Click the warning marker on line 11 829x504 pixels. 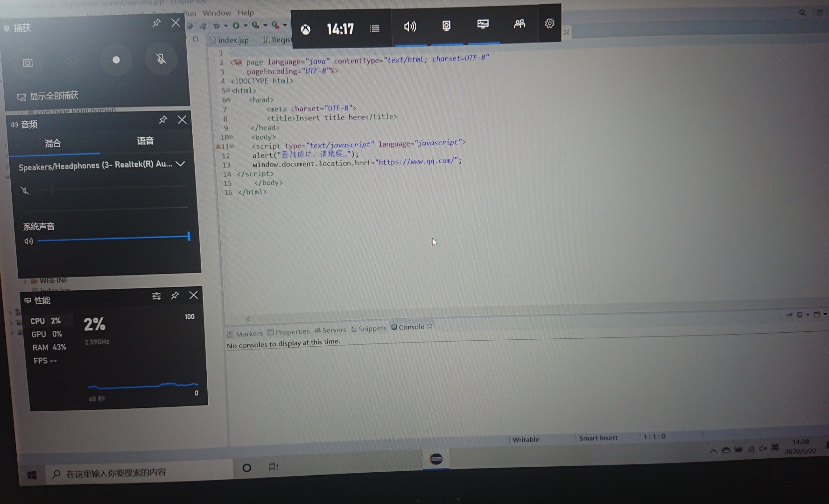pos(218,147)
